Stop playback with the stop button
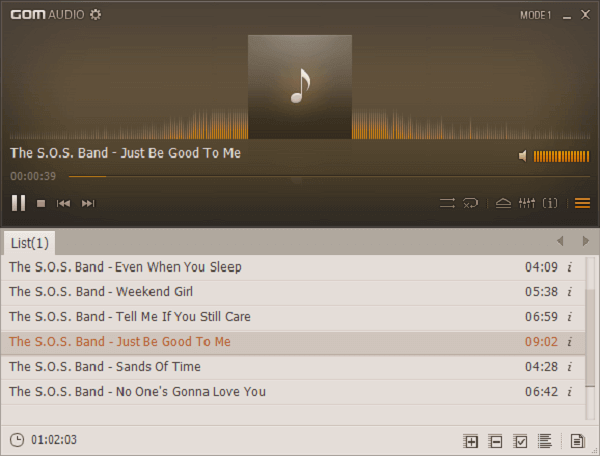This screenshot has width=600, height=456. click(41, 204)
